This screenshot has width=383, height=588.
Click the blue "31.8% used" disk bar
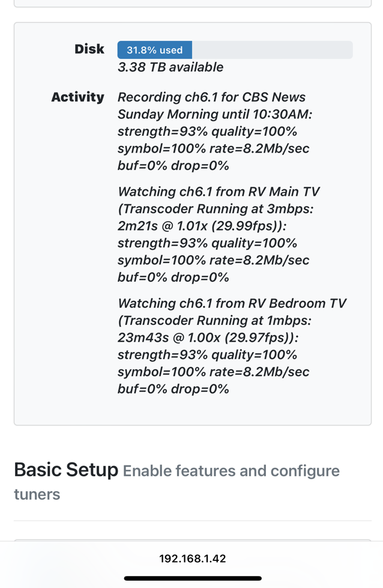[x=154, y=50]
